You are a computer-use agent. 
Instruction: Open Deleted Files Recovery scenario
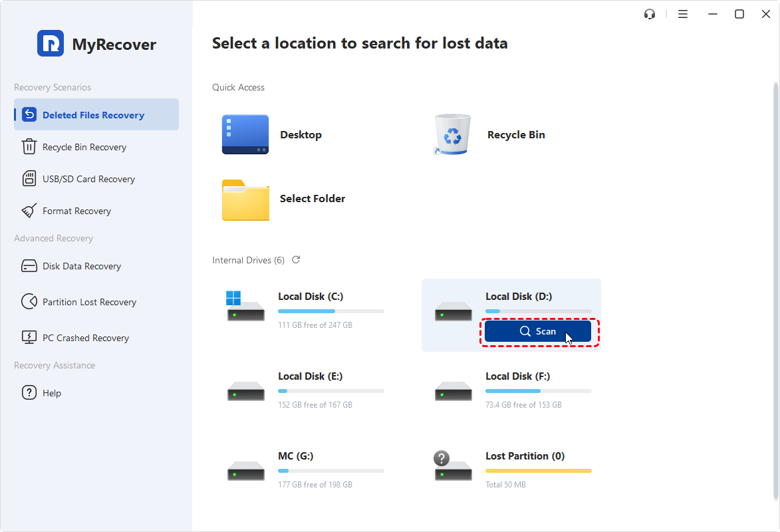click(x=96, y=114)
